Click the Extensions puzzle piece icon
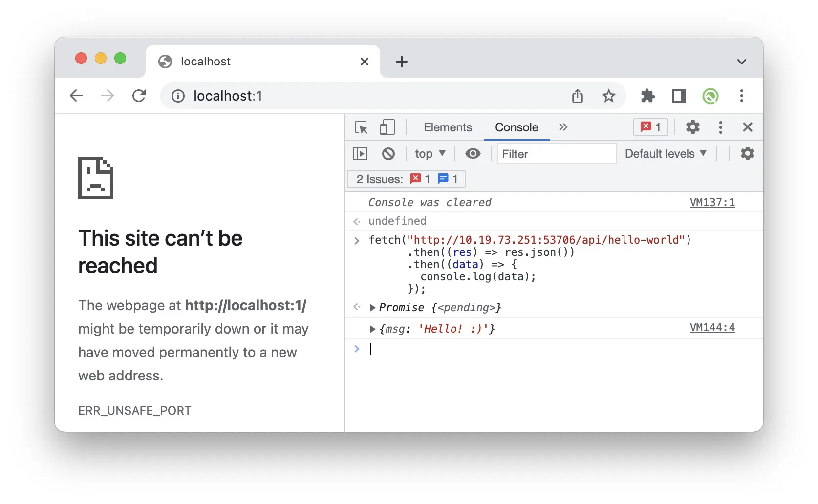818x504 pixels. [x=647, y=96]
